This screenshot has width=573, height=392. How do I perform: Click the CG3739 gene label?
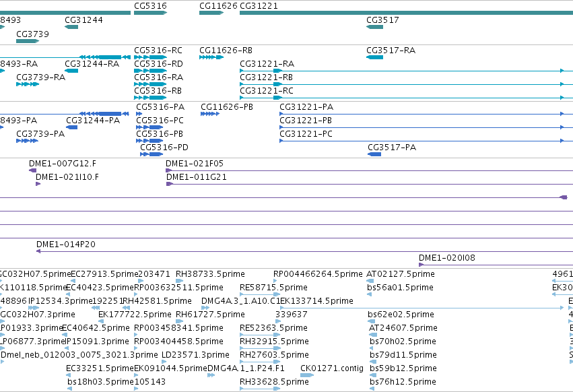pyautogui.click(x=32, y=34)
